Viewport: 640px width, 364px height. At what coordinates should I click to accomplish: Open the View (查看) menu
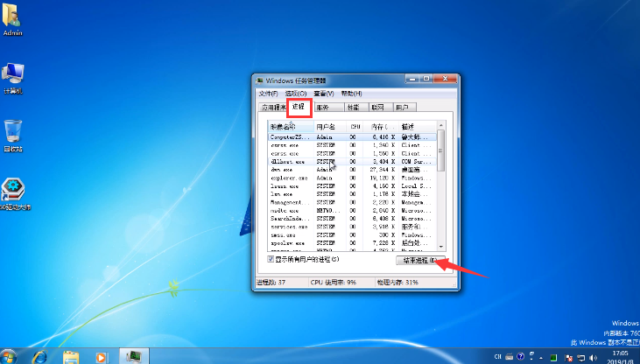click(324, 94)
